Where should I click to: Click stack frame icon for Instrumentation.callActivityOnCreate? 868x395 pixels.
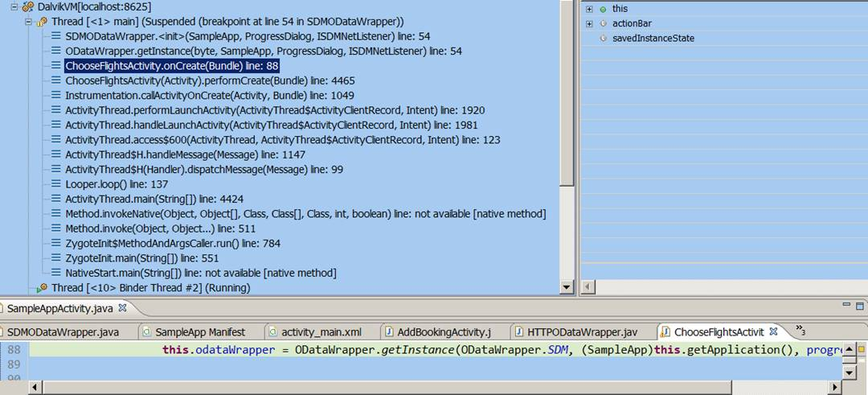[x=56, y=95]
